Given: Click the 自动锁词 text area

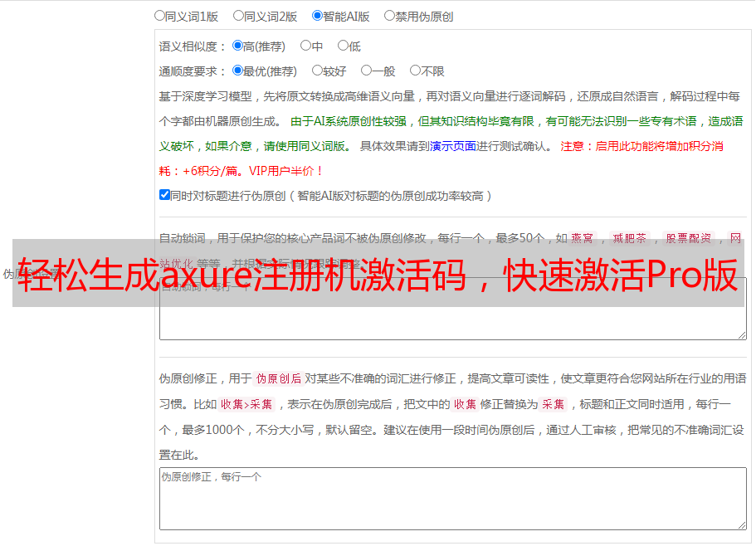Looking at the screenshot, I should tap(453, 309).
